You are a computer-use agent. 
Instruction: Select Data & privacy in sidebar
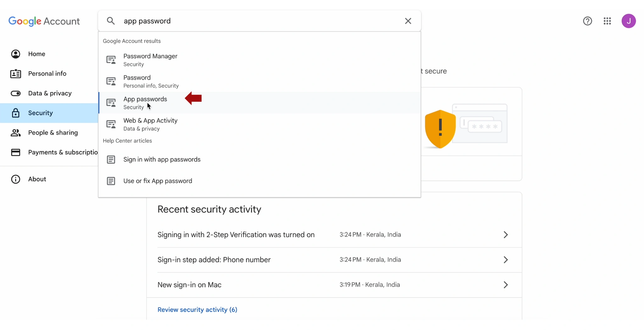point(50,93)
